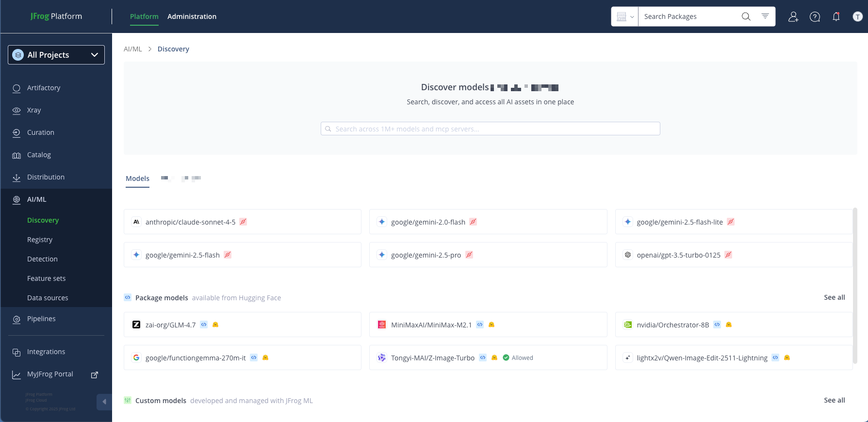Click the models and mcp servers search field
Image resolution: width=868 pixels, height=422 pixels.
tap(490, 129)
